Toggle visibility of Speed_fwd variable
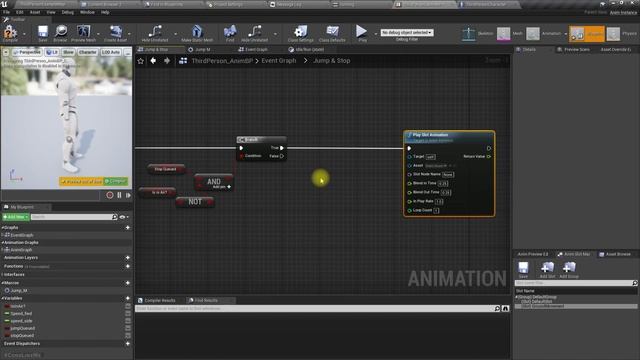Image resolution: width=640 pixels, height=360 pixels. (x=128, y=313)
